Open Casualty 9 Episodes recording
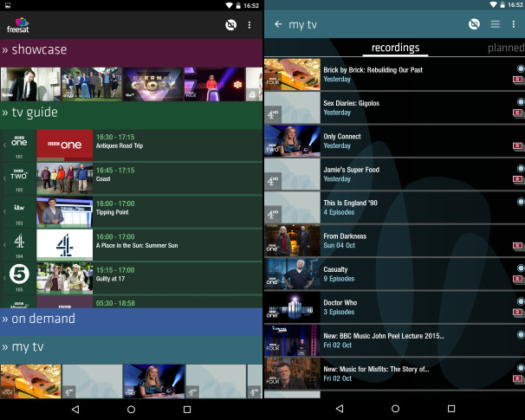This screenshot has width=525, height=420. click(394, 274)
